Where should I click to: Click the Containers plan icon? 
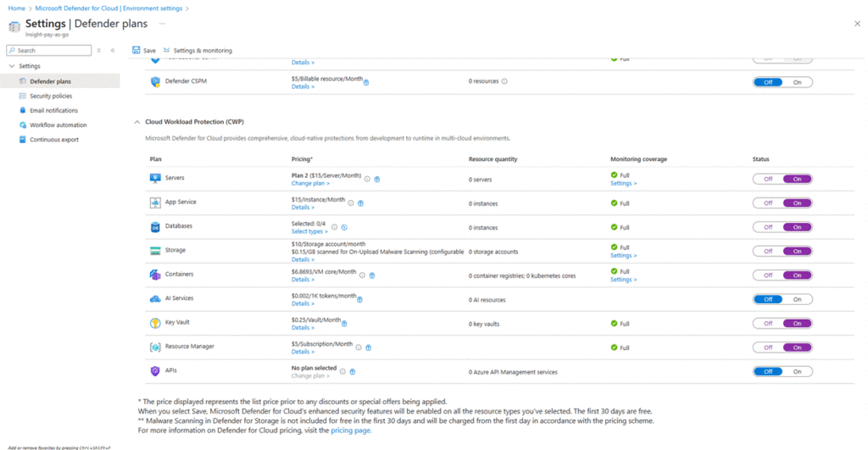[x=155, y=275]
